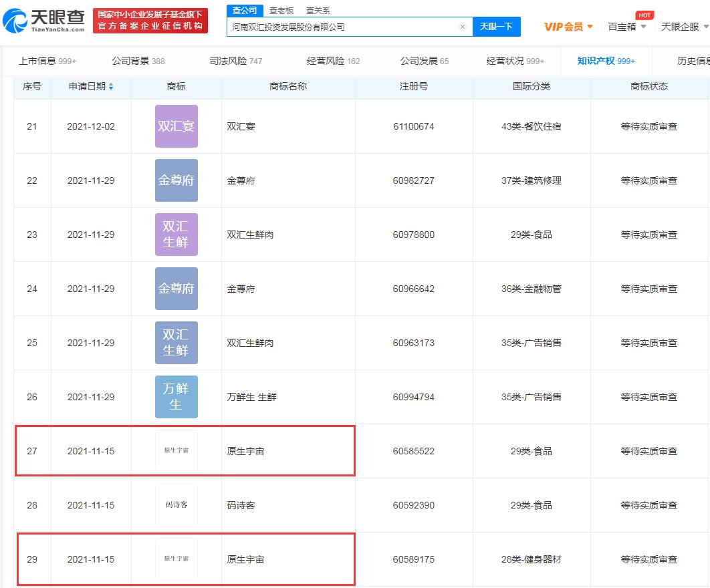The width and height of the screenshot is (710, 588).
Task: Open the 公司背景 section tab
Action: click(x=138, y=61)
